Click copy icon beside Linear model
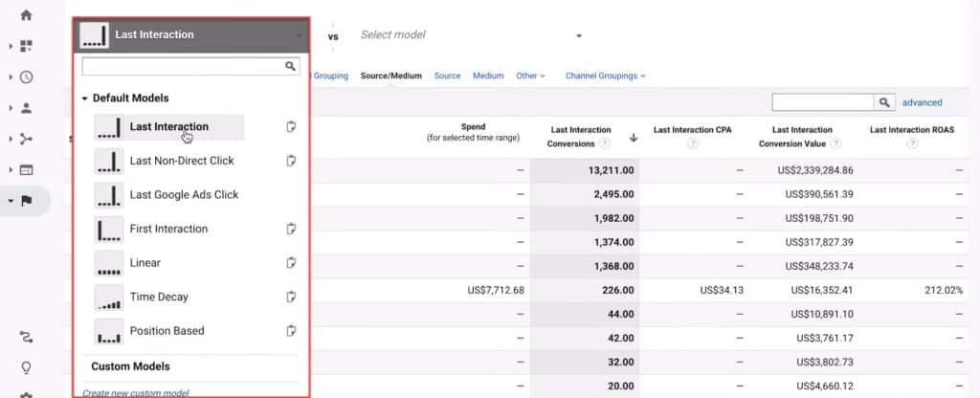Viewport: 980px width, 398px height. click(292, 263)
